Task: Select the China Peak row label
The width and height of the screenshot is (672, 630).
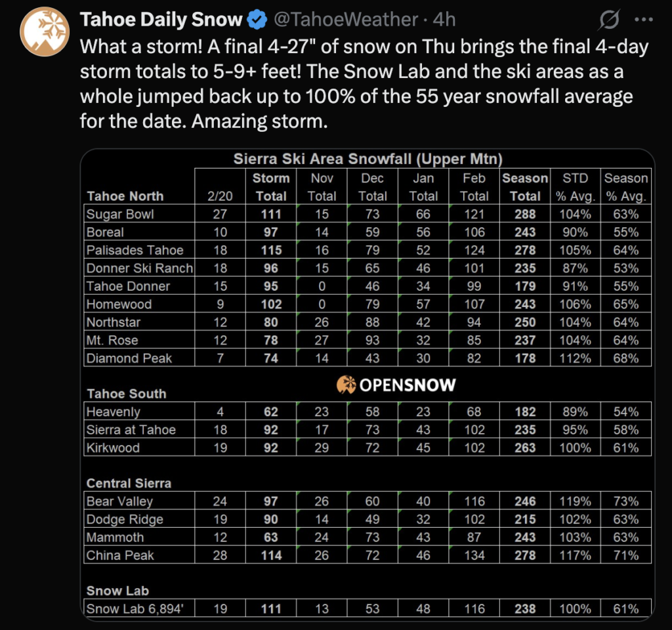Action: click(x=120, y=555)
